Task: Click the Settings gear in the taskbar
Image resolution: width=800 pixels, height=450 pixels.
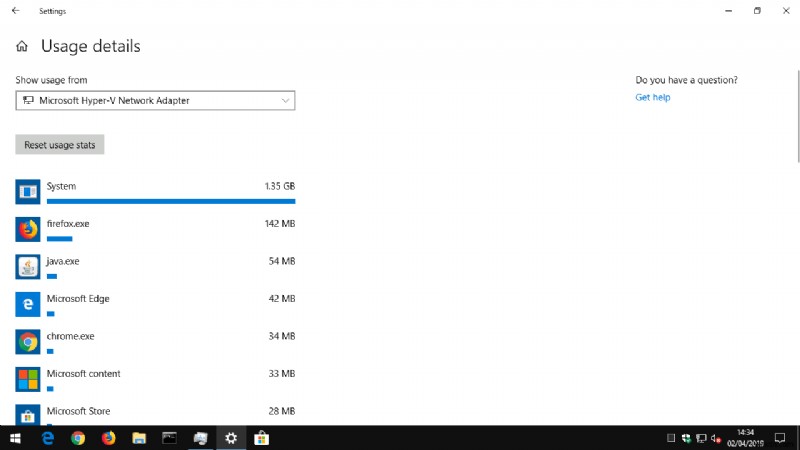Action: [231, 438]
